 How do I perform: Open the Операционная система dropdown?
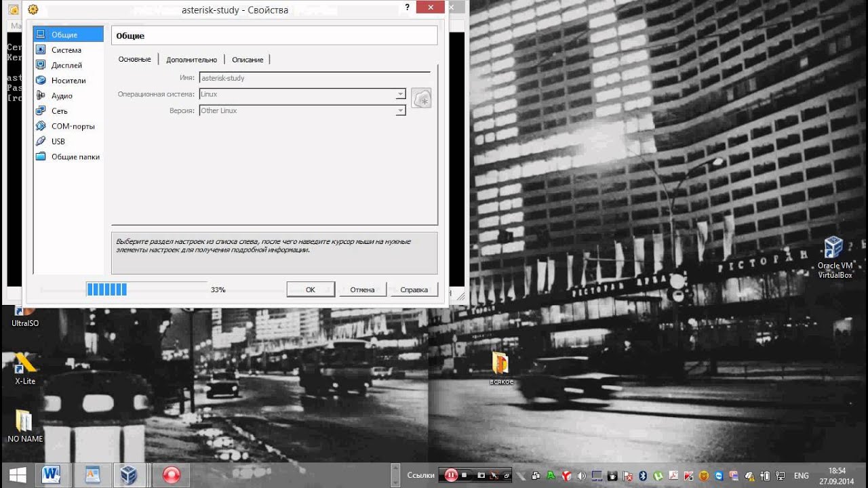click(x=302, y=94)
